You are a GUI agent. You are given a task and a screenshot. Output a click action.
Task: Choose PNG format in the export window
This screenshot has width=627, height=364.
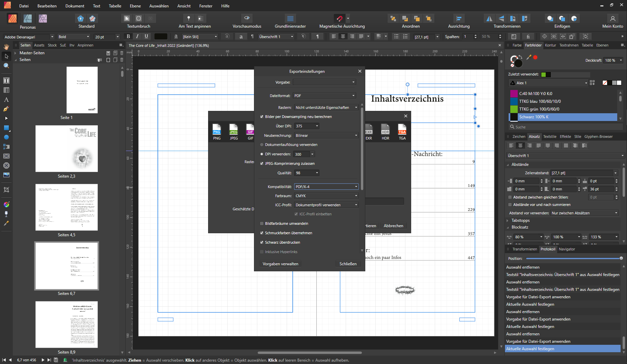[217, 131]
